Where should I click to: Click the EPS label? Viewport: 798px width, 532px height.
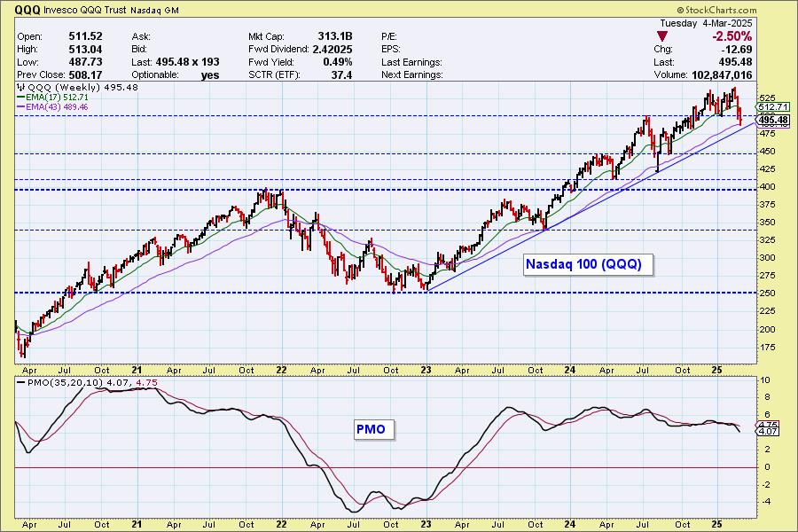click(x=391, y=50)
